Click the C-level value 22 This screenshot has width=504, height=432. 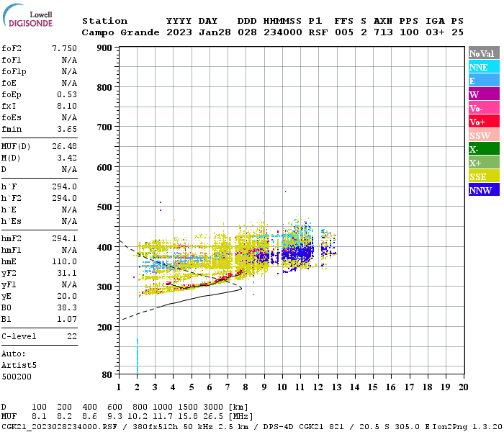pyautogui.click(x=72, y=336)
